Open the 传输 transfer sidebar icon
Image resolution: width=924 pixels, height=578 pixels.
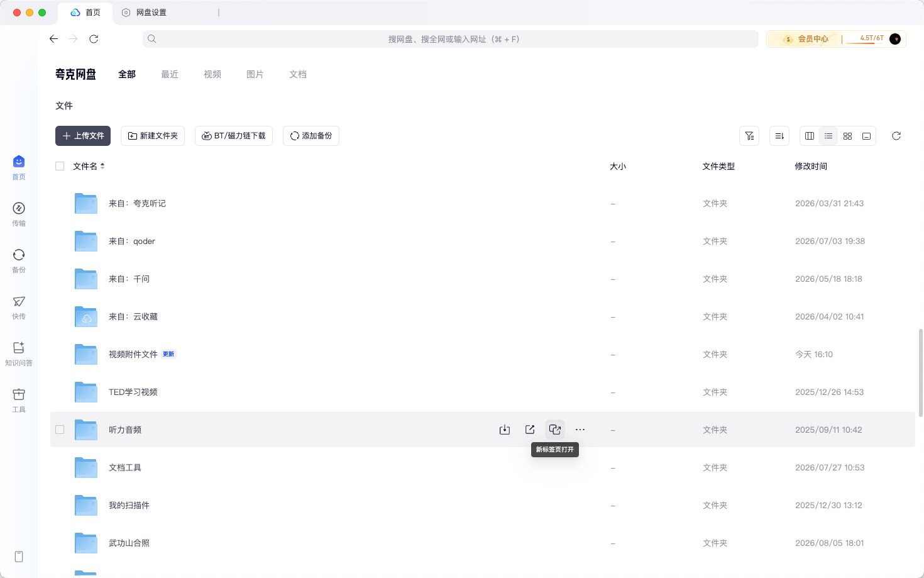point(19,214)
